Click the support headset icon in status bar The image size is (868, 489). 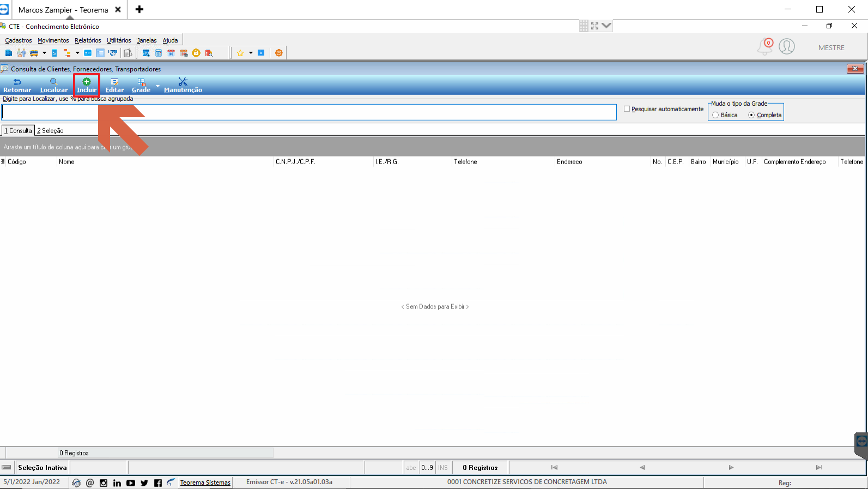76,483
